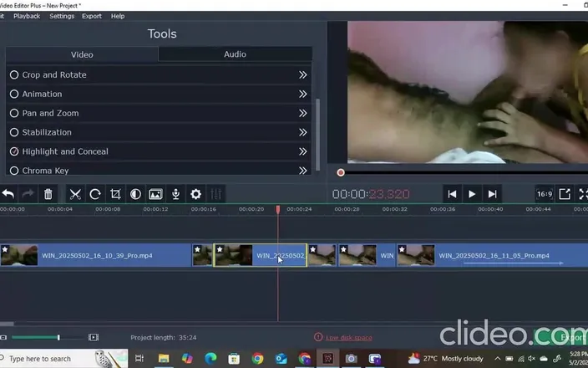Click the Type here to search box
Viewport: 588px width, 368px height.
tap(64, 359)
